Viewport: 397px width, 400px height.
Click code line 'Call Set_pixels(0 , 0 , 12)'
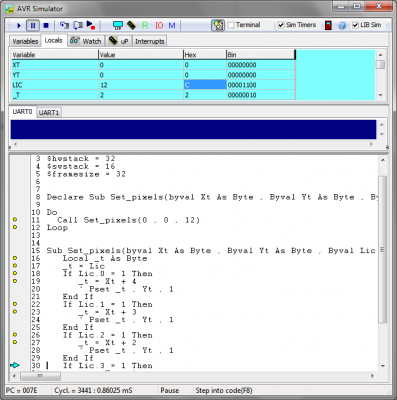click(x=128, y=220)
